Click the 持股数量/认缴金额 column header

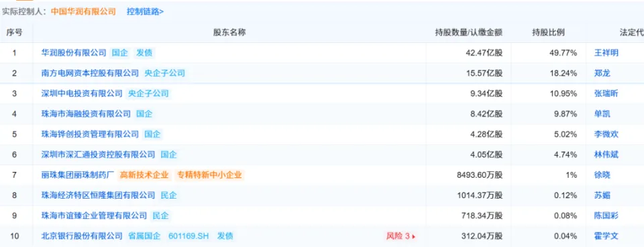coord(469,32)
